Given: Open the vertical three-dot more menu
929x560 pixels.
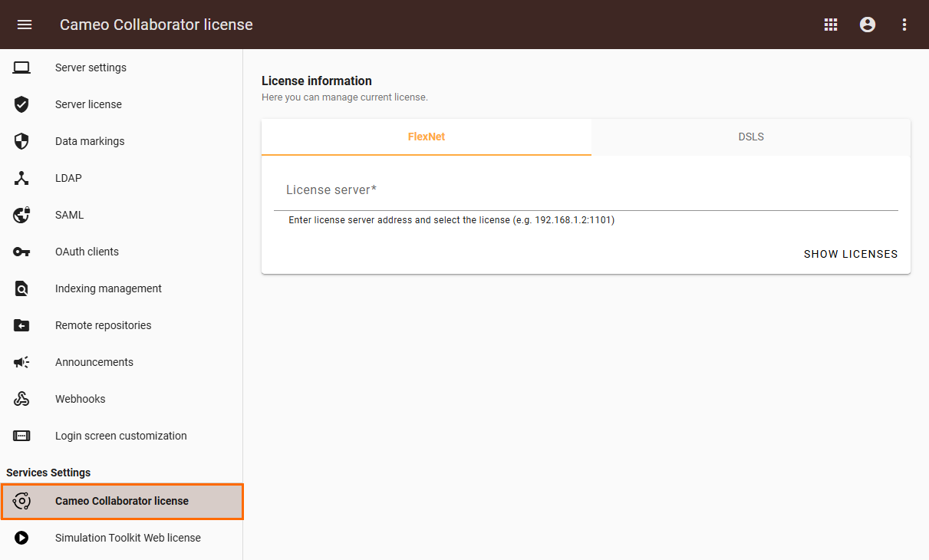Looking at the screenshot, I should [904, 25].
